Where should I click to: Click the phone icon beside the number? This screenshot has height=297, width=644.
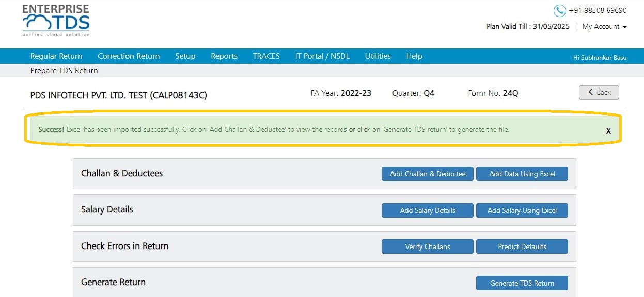pyautogui.click(x=559, y=11)
